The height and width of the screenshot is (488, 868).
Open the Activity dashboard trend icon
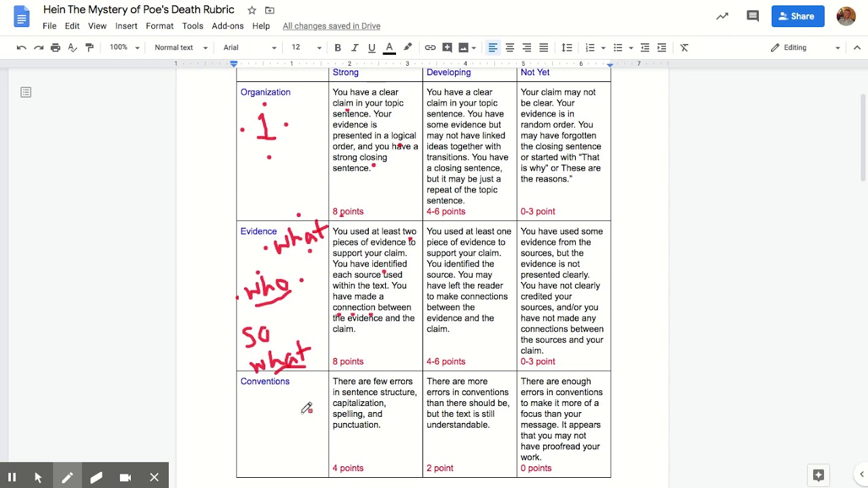pyautogui.click(x=722, y=16)
